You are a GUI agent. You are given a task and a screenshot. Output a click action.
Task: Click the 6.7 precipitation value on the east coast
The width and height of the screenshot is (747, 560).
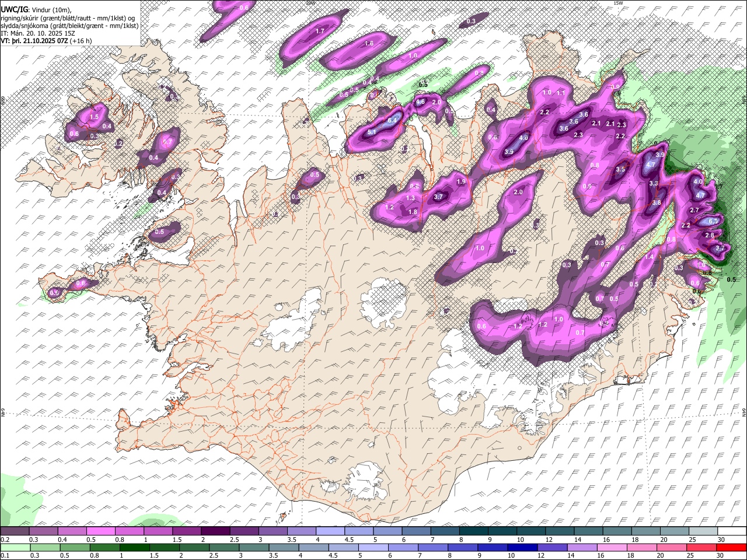[x=713, y=222]
